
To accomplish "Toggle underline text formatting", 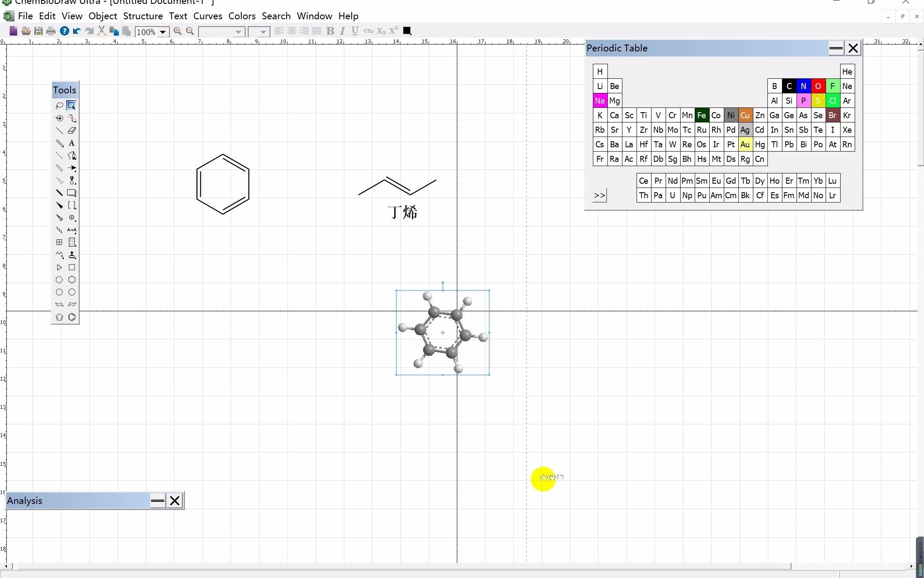I will [x=355, y=31].
